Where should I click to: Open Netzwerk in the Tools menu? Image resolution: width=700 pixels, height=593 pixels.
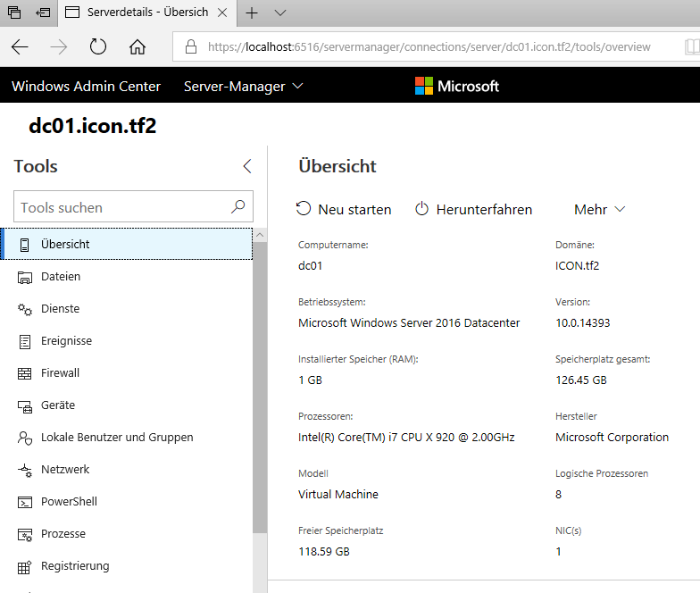127,470
